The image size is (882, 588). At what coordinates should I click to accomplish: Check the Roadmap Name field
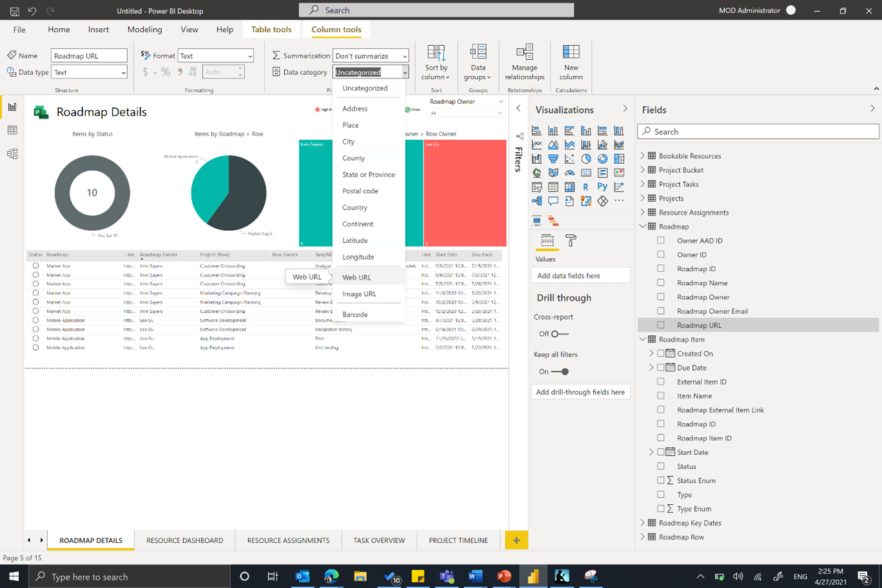(661, 283)
